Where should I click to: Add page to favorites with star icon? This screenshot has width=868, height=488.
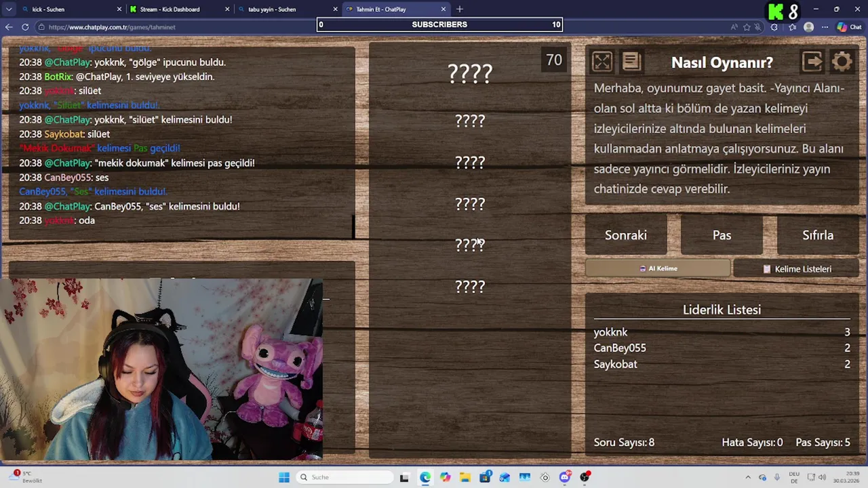tap(747, 27)
